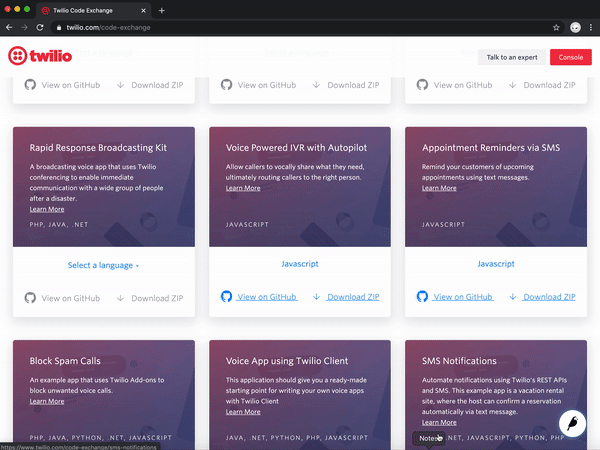
Task: Click Download ZIP for Voice Powered IVR
Action: point(353,297)
